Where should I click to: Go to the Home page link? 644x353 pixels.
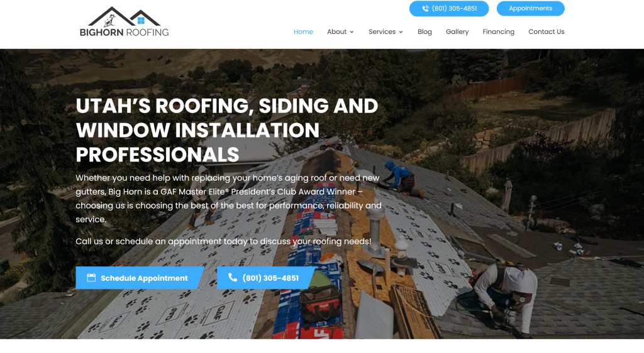[x=303, y=31]
